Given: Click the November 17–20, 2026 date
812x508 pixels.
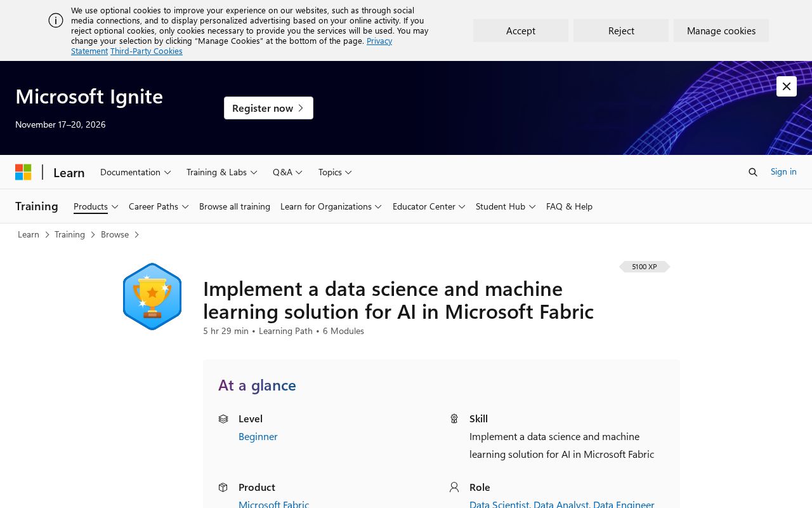Looking at the screenshot, I should tap(60, 124).
